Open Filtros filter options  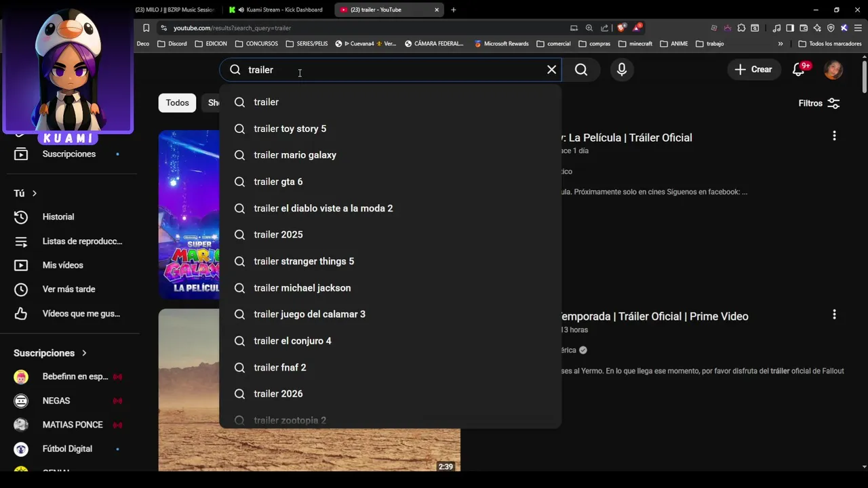tap(819, 103)
